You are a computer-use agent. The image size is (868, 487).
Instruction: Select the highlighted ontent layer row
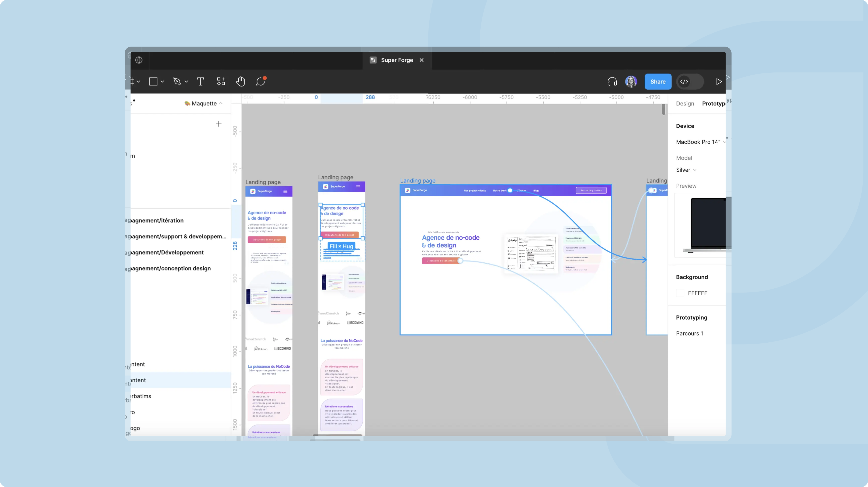(x=180, y=380)
